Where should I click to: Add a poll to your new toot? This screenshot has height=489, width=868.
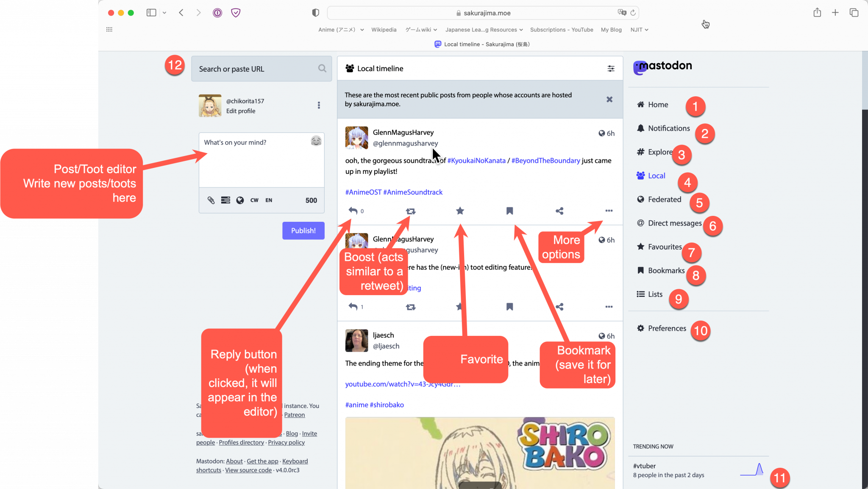225,200
